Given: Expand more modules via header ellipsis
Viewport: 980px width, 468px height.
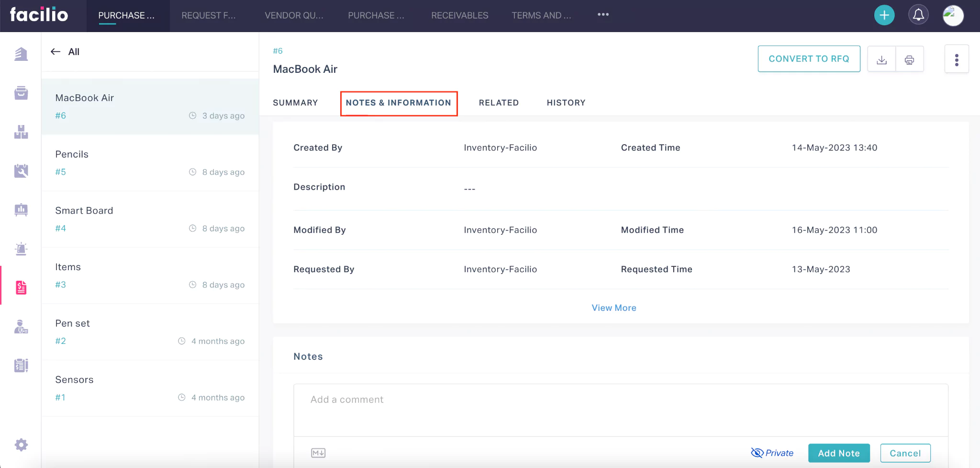Looking at the screenshot, I should tap(603, 15).
